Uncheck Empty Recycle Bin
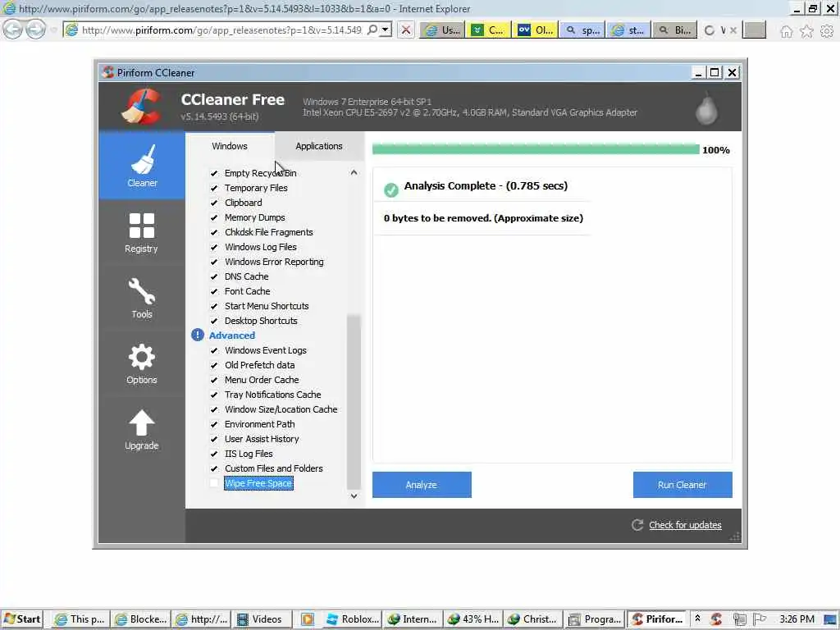Screen dimensions: 840x630 tap(214, 173)
